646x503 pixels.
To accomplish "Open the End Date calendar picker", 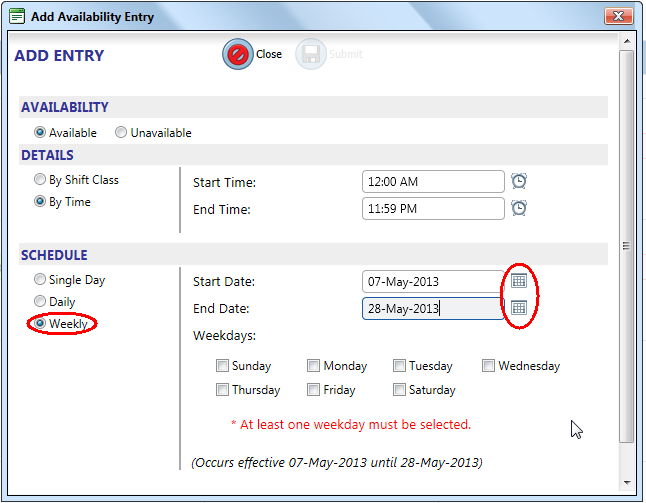I will click(x=518, y=308).
